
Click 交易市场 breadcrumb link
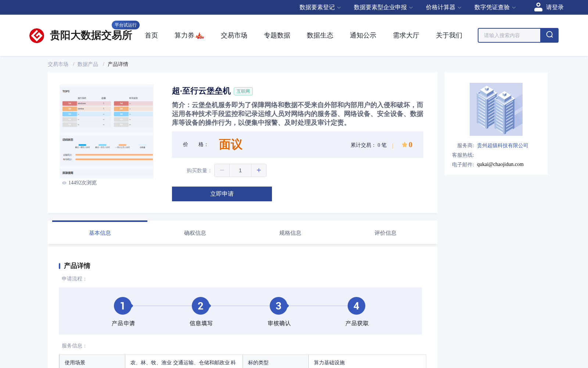(58, 64)
